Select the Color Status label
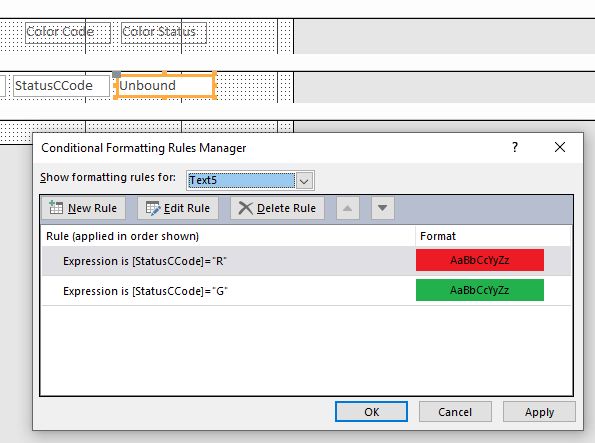The image size is (595, 443). 164,32
